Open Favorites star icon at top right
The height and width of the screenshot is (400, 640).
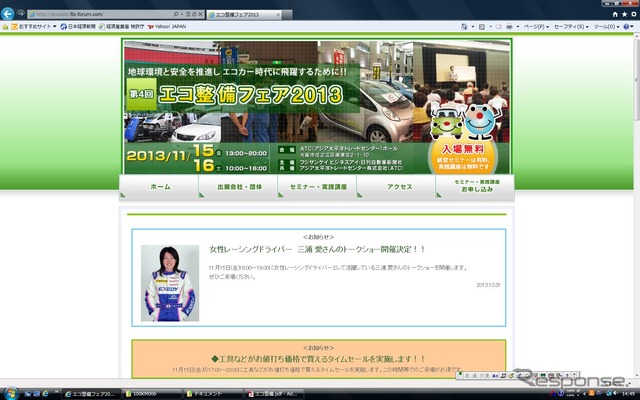[x=624, y=14]
